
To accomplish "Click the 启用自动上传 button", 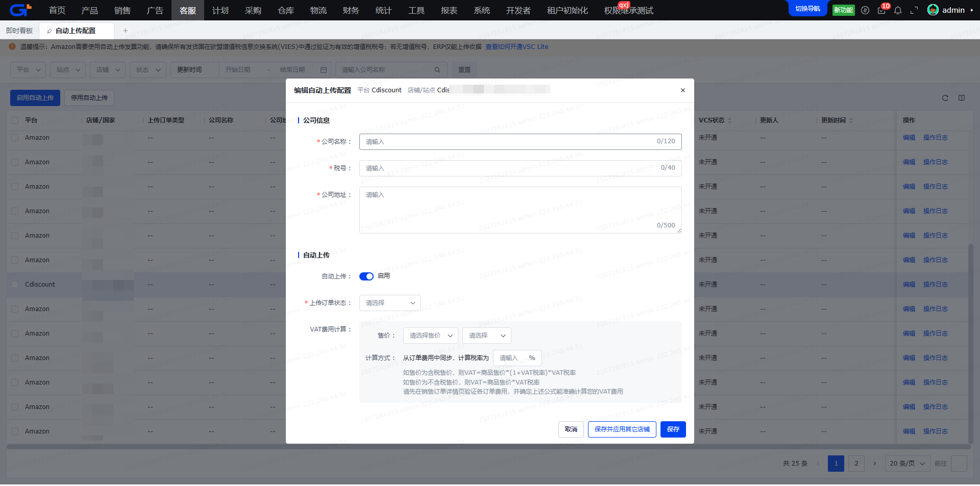I will coord(35,98).
